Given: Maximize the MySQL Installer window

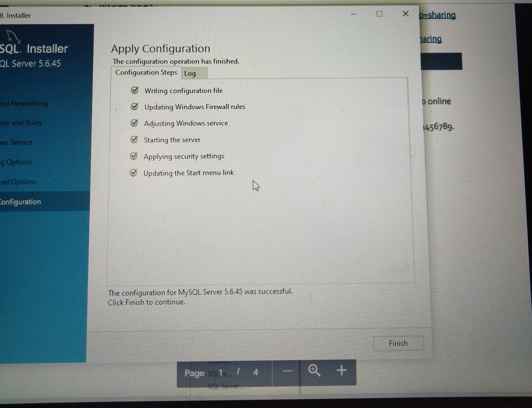Looking at the screenshot, I should point(379,14).
